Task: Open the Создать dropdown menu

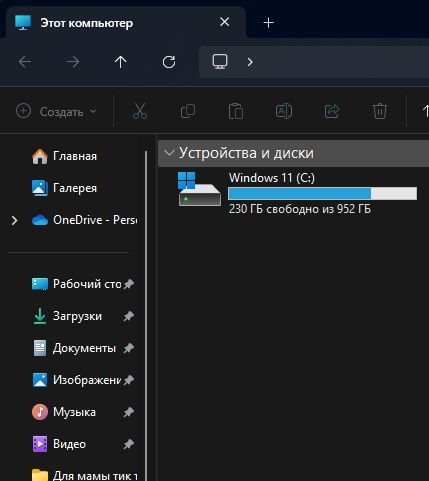Action: (x=56, y=111)
